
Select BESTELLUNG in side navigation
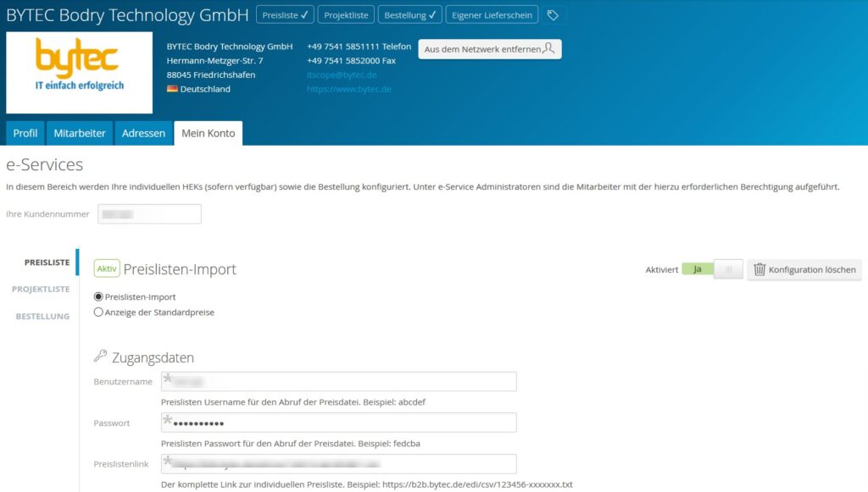(x=42, y=316)
